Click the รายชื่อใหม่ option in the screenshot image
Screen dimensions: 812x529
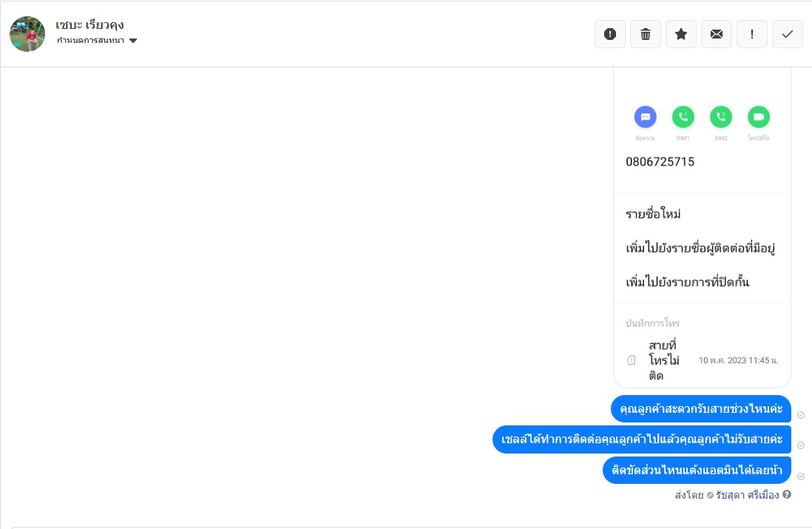point(653,214)
